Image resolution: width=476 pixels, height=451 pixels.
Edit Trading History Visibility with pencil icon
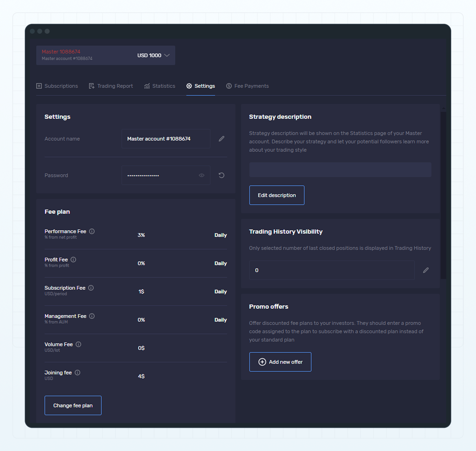pyautogui.click(x=426, y=270)
